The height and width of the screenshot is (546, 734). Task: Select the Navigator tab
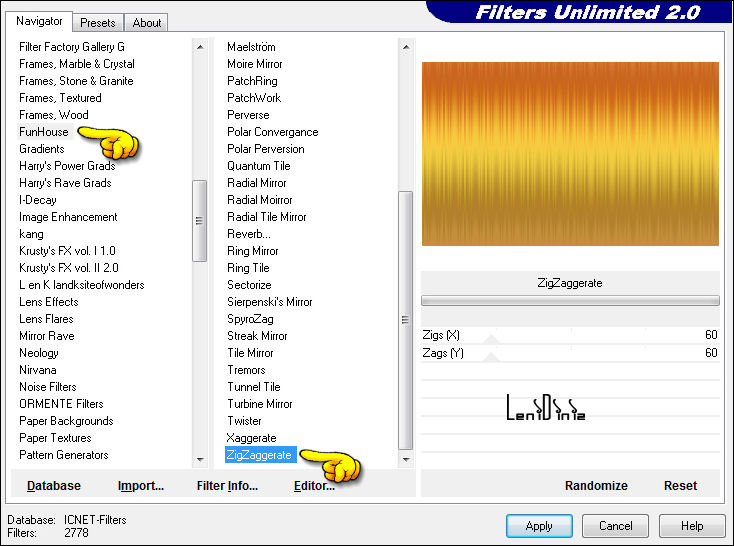(39, 21)
